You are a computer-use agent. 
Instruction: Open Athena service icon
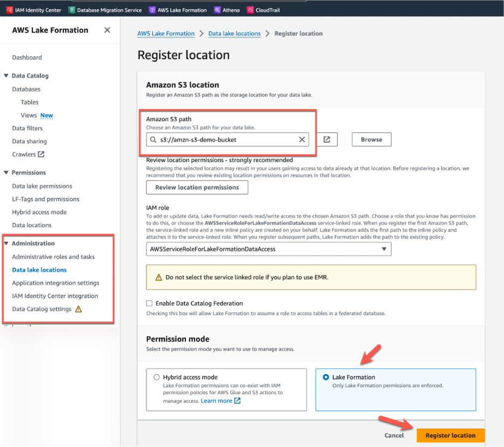(218, 10)
